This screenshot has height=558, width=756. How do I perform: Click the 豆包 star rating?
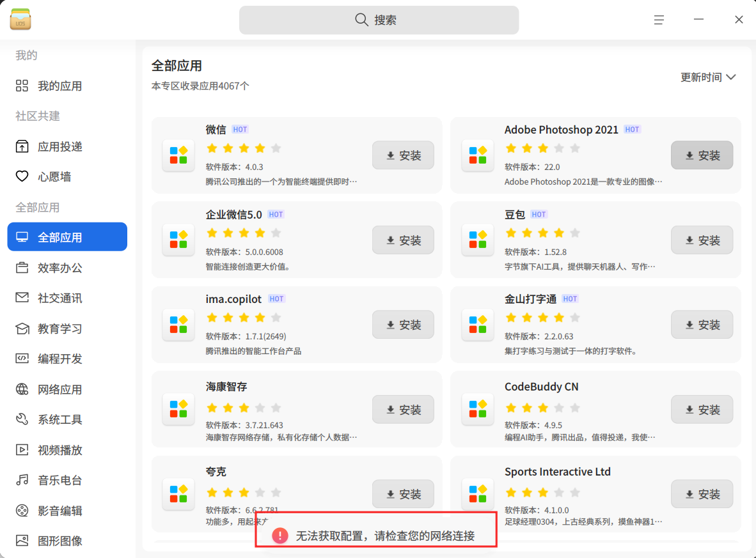point(542,233)
